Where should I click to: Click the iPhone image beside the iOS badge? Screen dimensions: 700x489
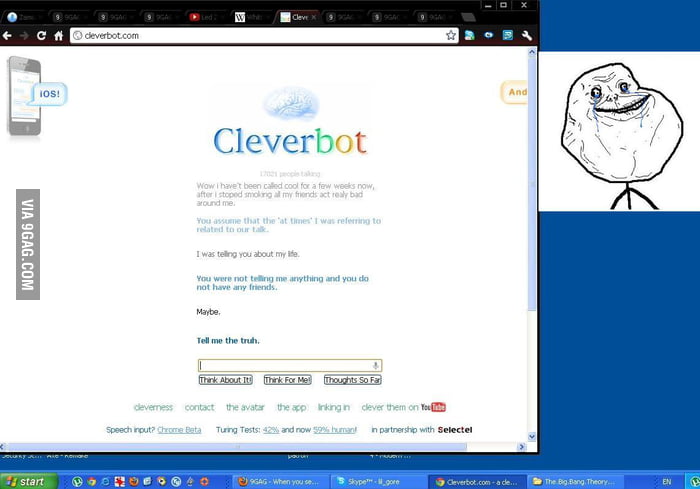[x=24, y=96]
